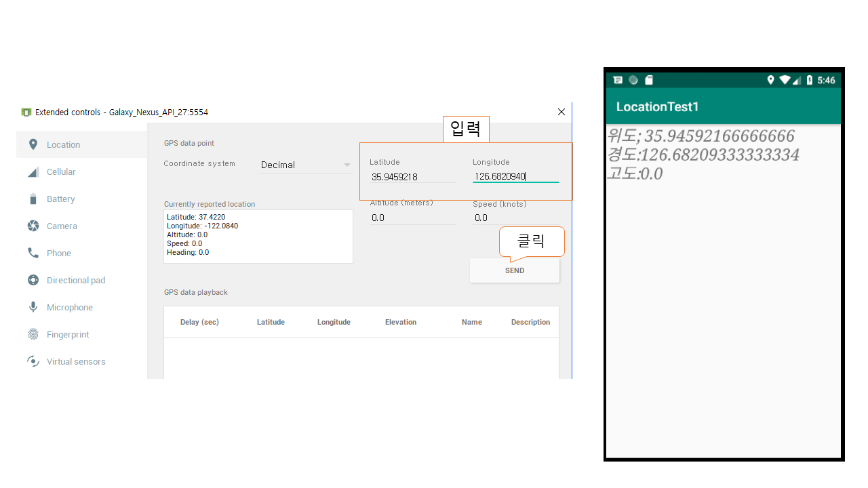Open the Battery icon settings
The width and height of the screenshot is (868, 488).
click(33, 199)
